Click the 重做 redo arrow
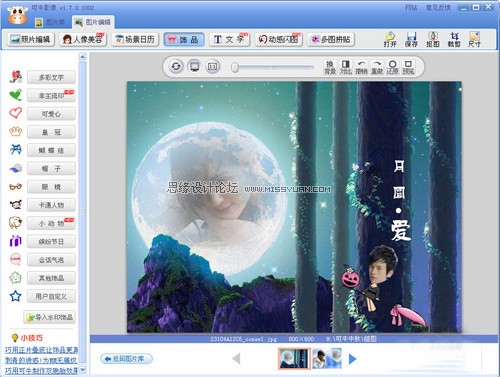 click(x=377, y=67)
